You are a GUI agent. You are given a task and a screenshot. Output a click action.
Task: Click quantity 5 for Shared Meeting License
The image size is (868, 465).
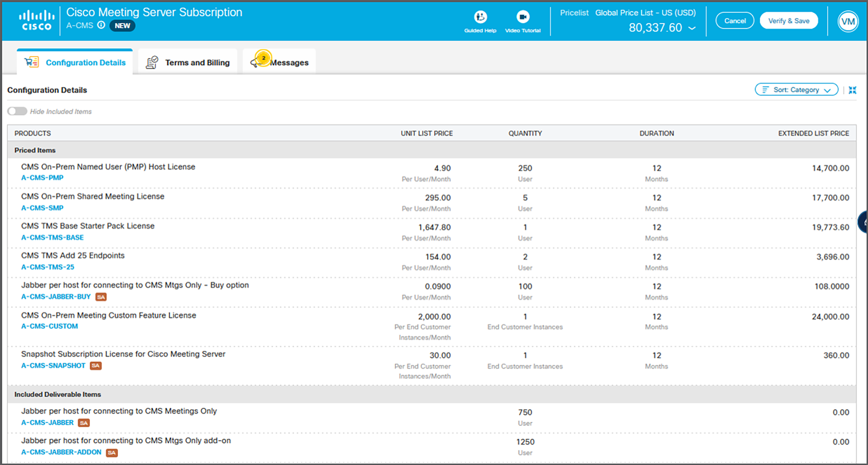point(525,198)
